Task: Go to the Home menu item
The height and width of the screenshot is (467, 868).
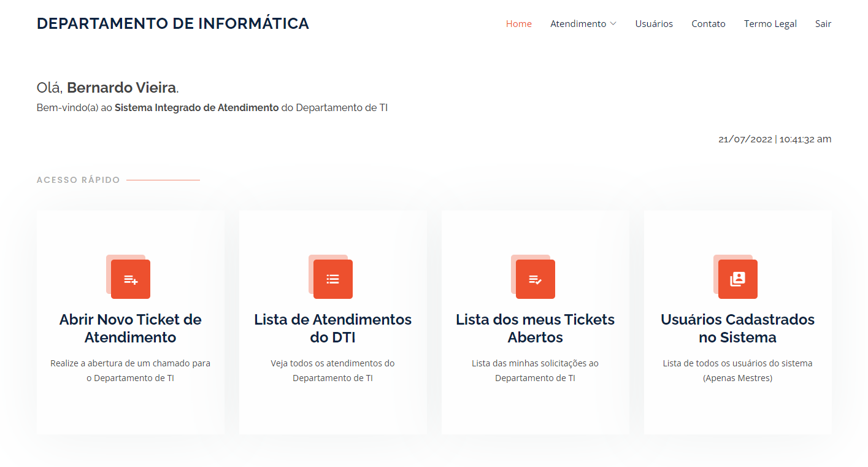Action: pyautogui.click(x=518, y=24)
